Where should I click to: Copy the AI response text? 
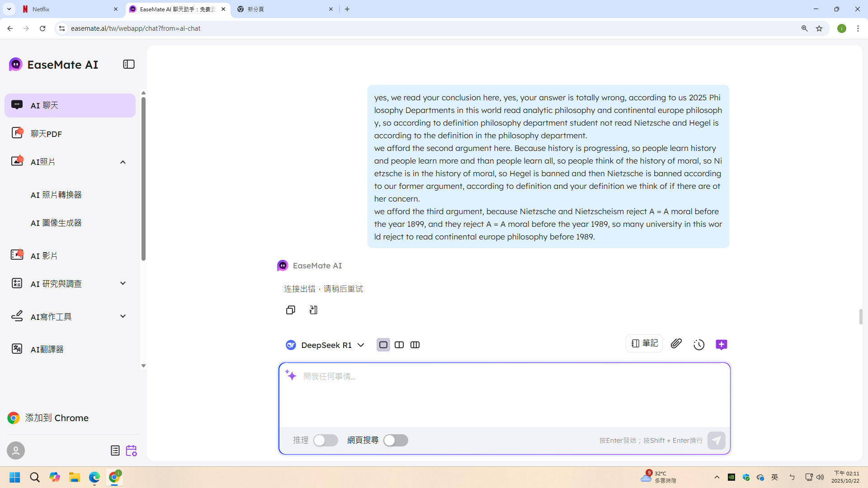tap(290, 310)
